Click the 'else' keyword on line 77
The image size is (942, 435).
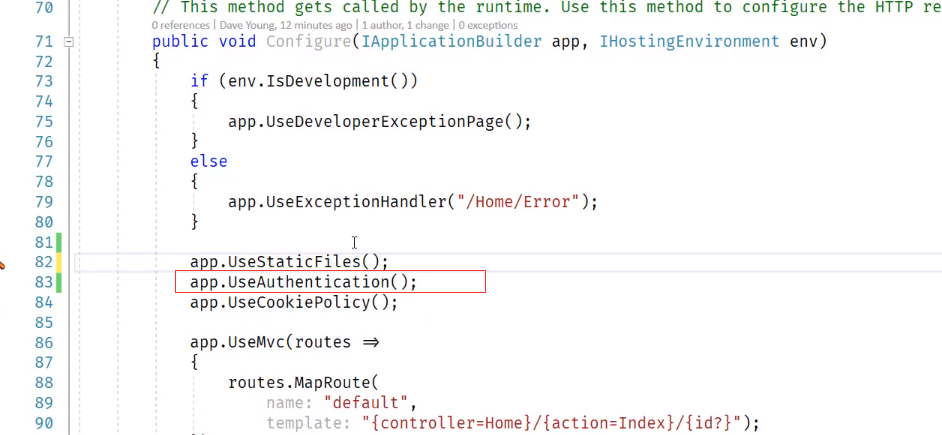pos(208,162)
